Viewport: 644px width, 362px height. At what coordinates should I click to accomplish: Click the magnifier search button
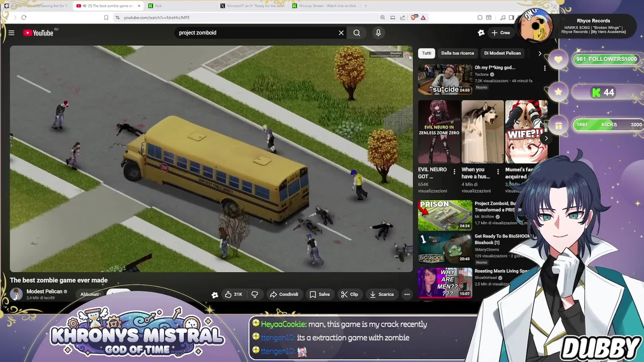click(x=357, y=33)
